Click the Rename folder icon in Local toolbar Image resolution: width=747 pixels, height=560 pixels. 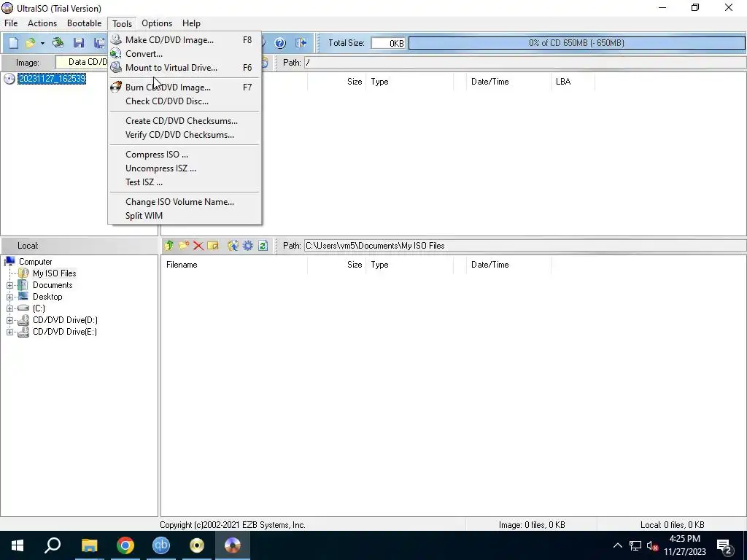pos(213,246)
